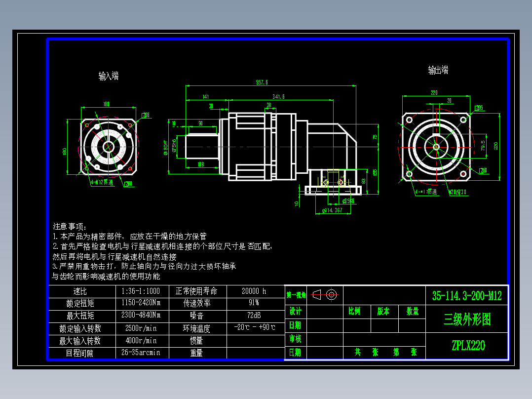Toggle selection of the 输入端 label
The height and width of the screenshot is (399, 532).
109,77
